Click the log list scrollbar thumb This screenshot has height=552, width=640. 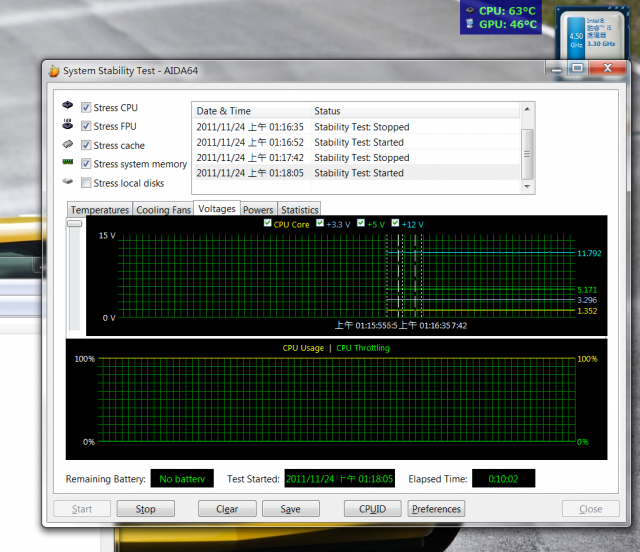(527, 154)
